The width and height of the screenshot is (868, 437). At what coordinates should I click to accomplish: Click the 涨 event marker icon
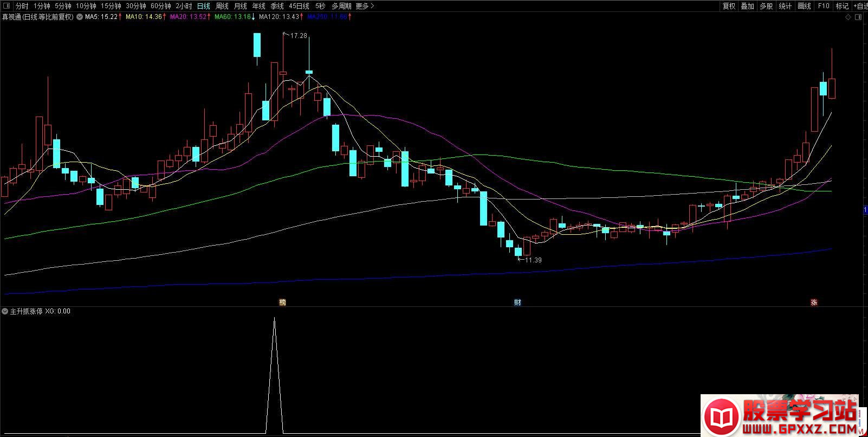[x=814, y=302]
